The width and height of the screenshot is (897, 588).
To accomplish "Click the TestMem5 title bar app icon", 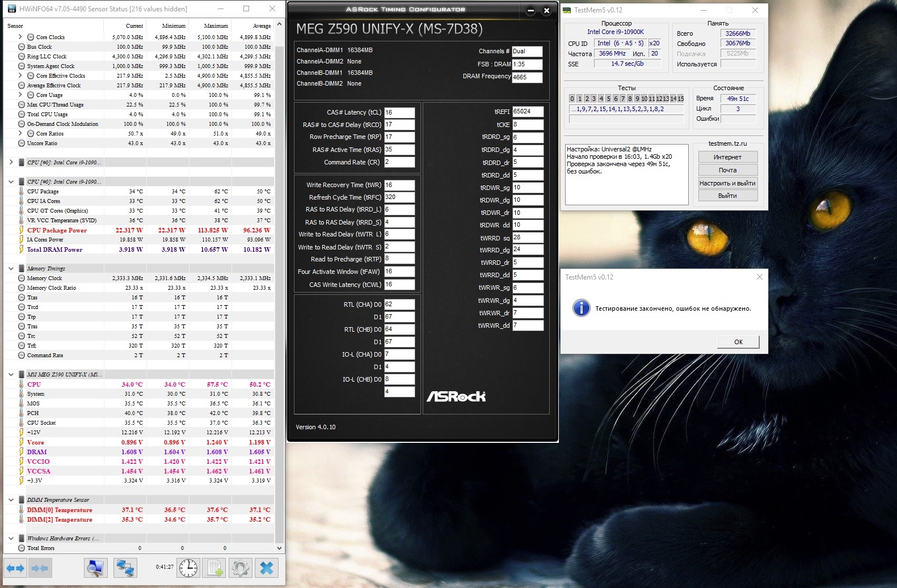I will (567, 10).
